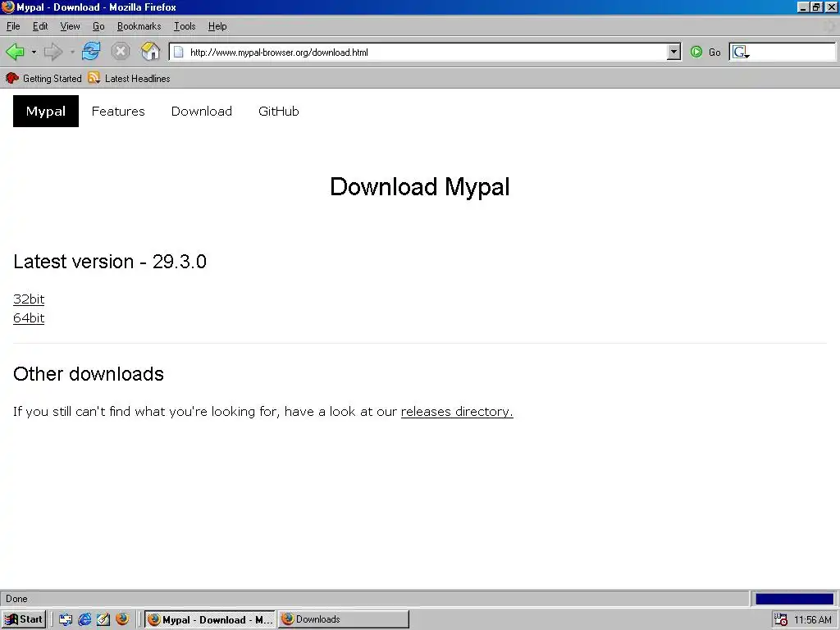Viewport: 840px width, 630px height.
Task: Visit the GitHub nav link
Action: tap(279, 111)
